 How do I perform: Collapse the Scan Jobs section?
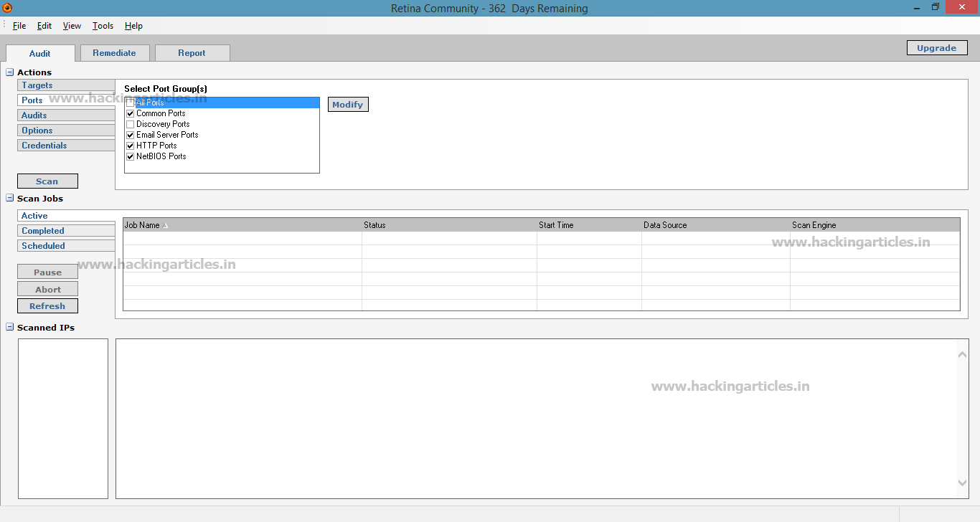(x=10, y=199)
